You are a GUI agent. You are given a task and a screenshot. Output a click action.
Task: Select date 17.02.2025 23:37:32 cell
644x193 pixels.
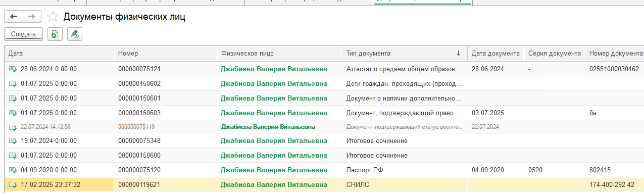[51, 185]
